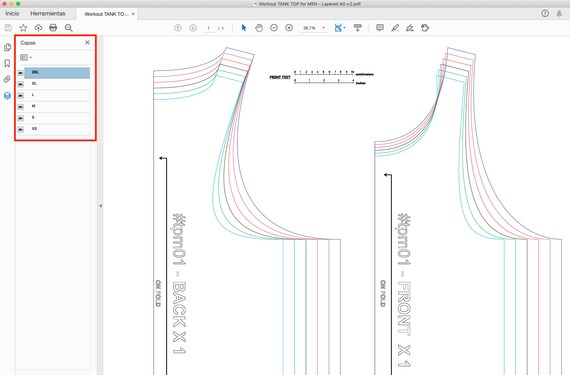This screenshot has height=375, width=570.
Task: Select the L layer row
Action: (57, 95)
